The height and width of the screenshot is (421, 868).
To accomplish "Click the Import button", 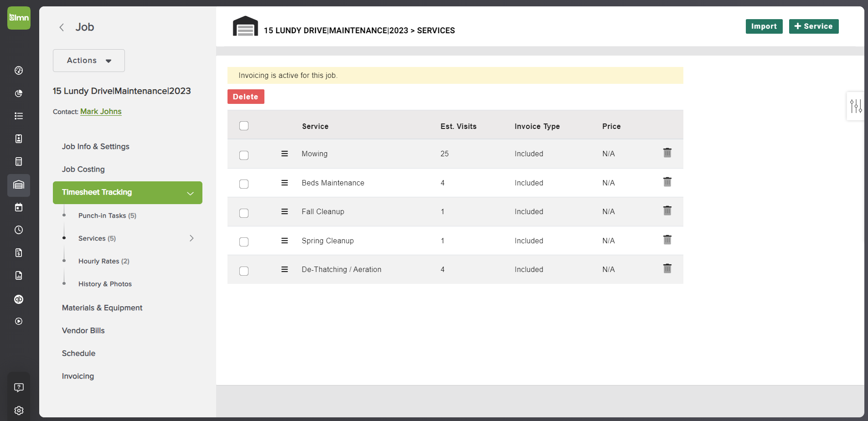I will coord(764,26).
